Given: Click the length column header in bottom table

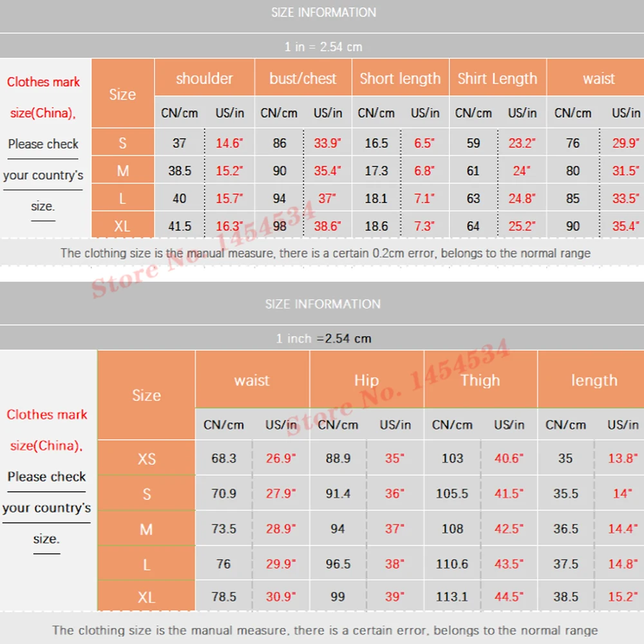Looking at the screenshot, I should [594, 380].
